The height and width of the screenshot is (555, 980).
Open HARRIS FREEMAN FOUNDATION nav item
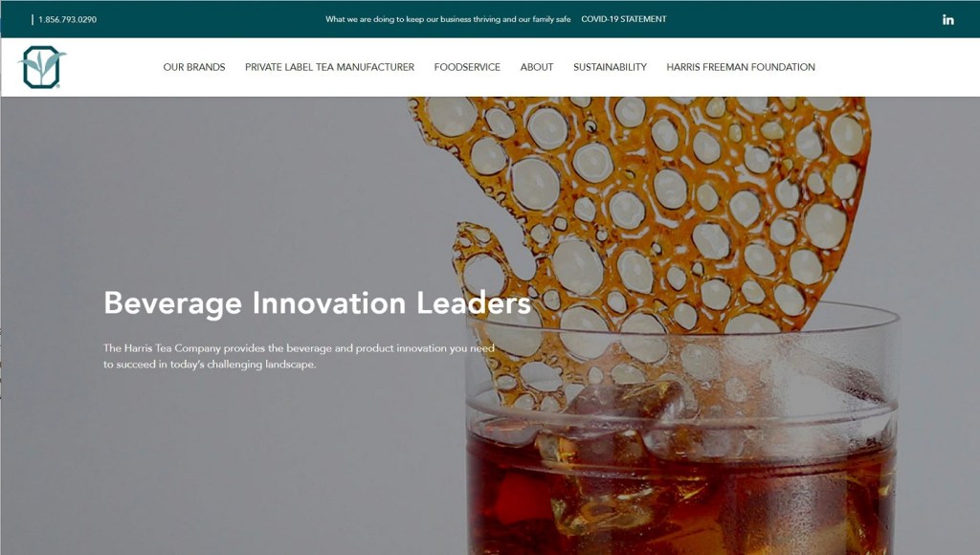[x=741, y=67]
